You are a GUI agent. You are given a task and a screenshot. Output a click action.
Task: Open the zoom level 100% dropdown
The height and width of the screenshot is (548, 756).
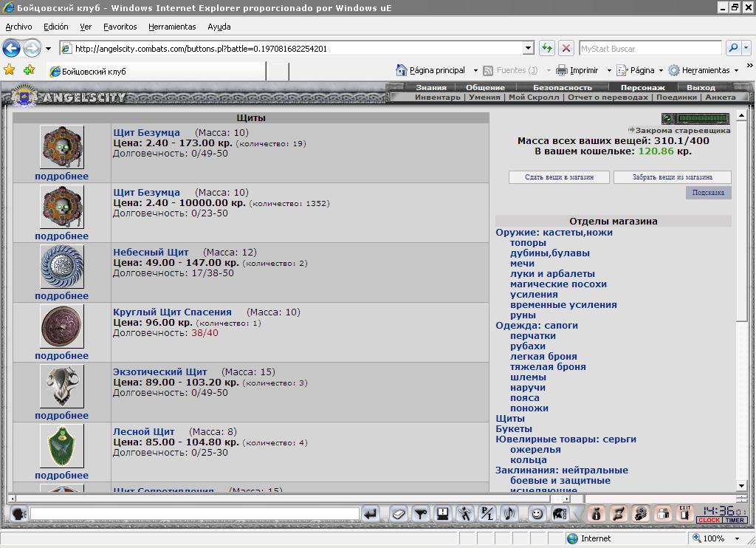[x=737, y=538]
